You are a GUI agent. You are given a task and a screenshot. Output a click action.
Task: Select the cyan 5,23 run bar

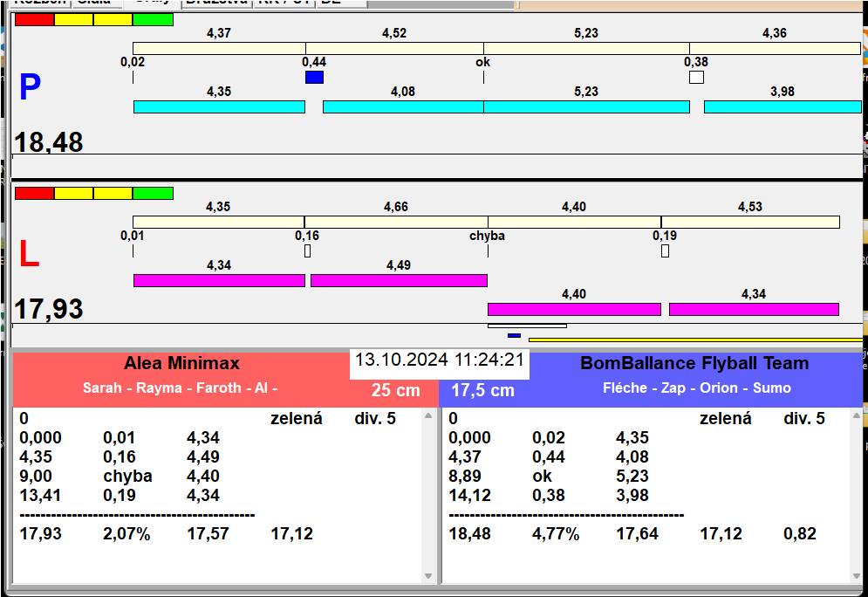pyautogui.click(x=586, y=106)
